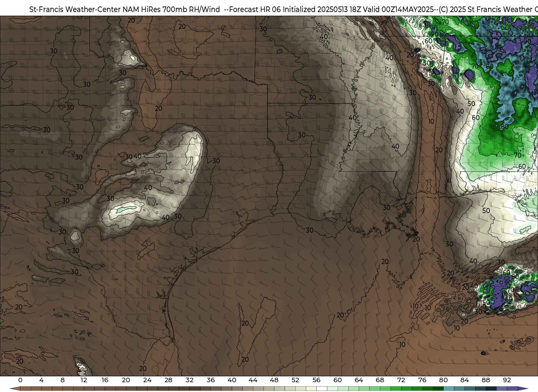
Task: Click the colorbar tick label "8"
Action: [x=62, y=380]
